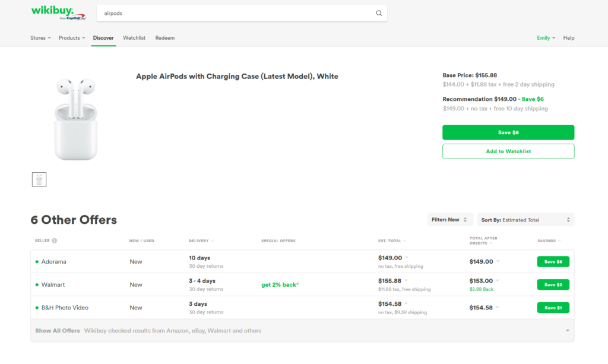Open the Emily account menu
This screenshot has height=364, width=608.
(x=546, y=38)
